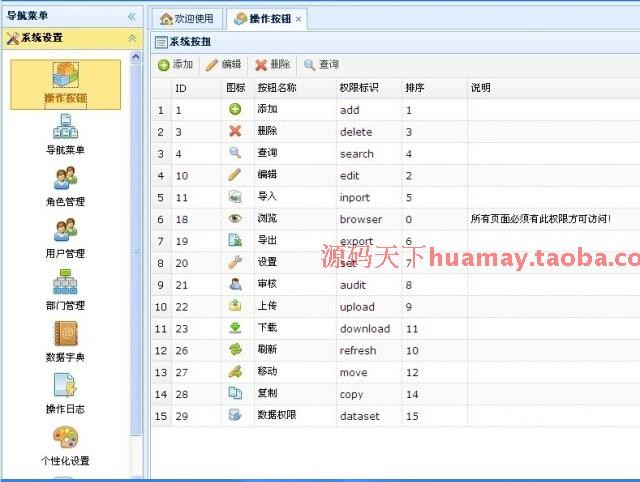Sort by the 排序 column header
The height and width of the screenshot is (482, 640).
click(434, 88)
